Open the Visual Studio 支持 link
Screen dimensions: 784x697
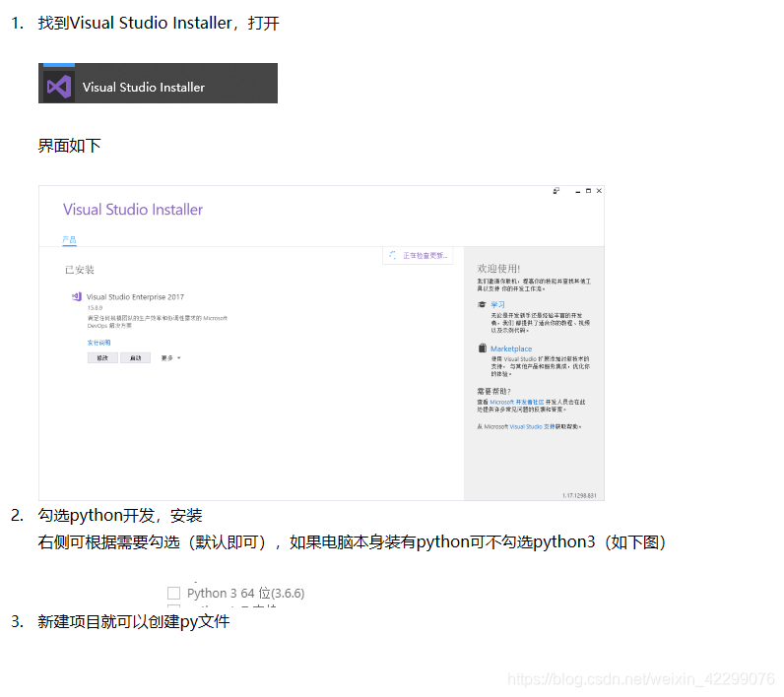tap(532, 426)
